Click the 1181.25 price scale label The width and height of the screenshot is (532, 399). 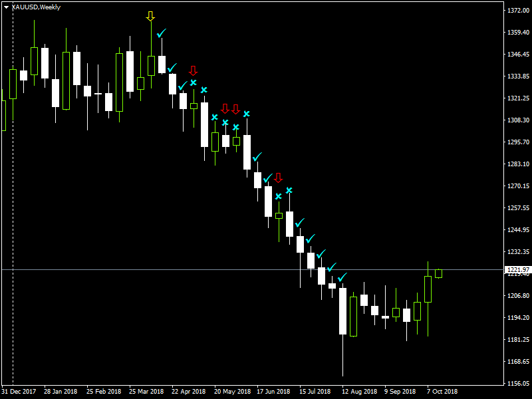pyautogui.click(x=518, y=340)
